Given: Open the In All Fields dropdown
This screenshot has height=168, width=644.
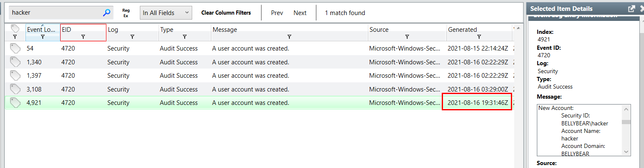Looking at the screenshot, I should 166,13.
